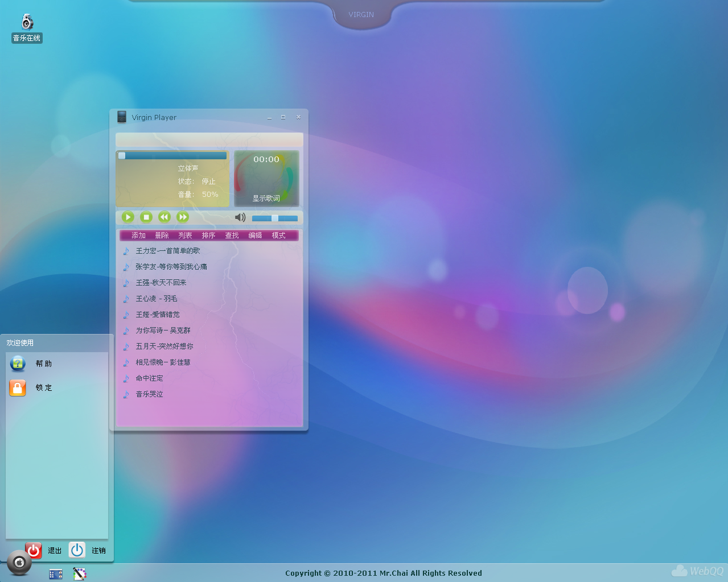728x582 pixels.
Task: Click the 立体声 stereo label
Action: [188, 168]
